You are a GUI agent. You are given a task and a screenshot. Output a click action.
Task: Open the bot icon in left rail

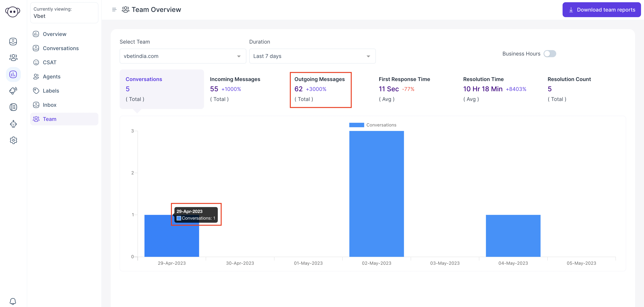click(x=13, y=124)
